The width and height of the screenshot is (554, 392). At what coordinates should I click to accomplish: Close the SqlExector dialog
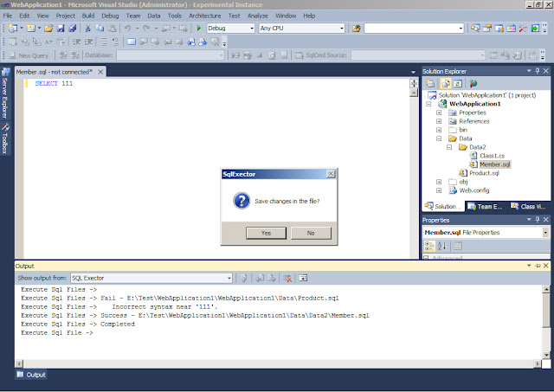331,174
